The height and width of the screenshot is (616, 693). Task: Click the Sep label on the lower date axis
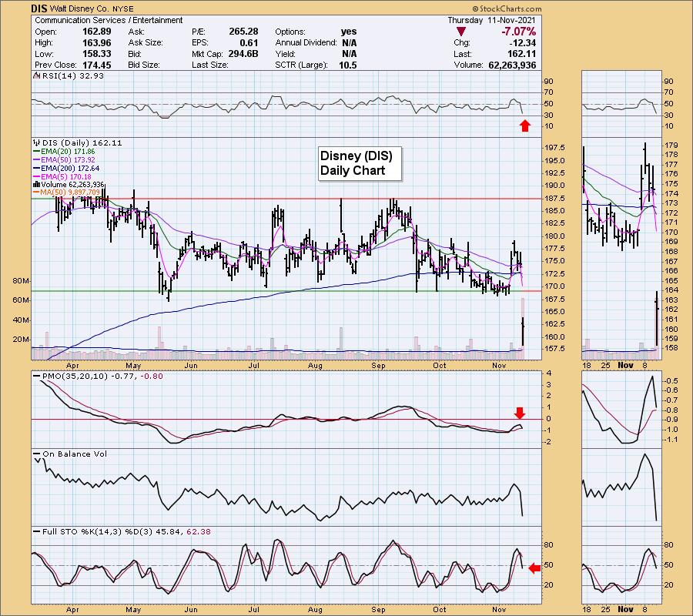(378, 609)
